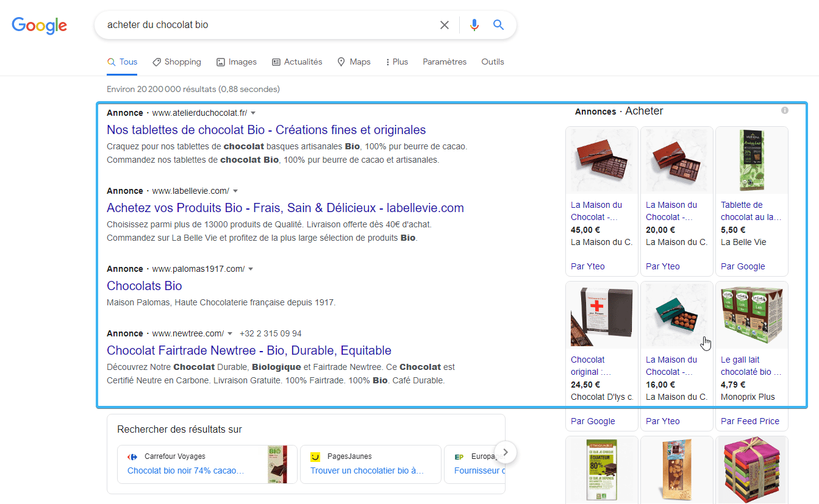Click the almond chocolate bar image
Screen dimensions: 819x504
coord(677,470)
